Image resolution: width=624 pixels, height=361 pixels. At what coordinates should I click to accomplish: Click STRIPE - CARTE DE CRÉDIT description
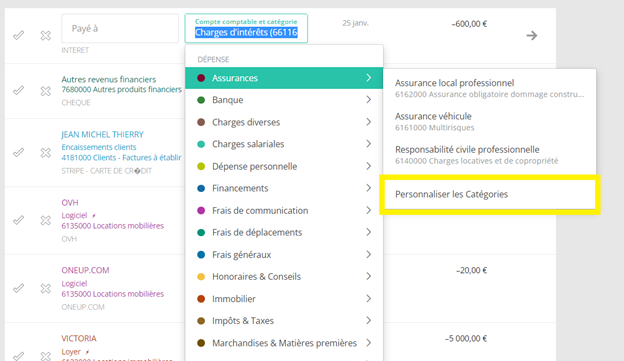(107, 171)
